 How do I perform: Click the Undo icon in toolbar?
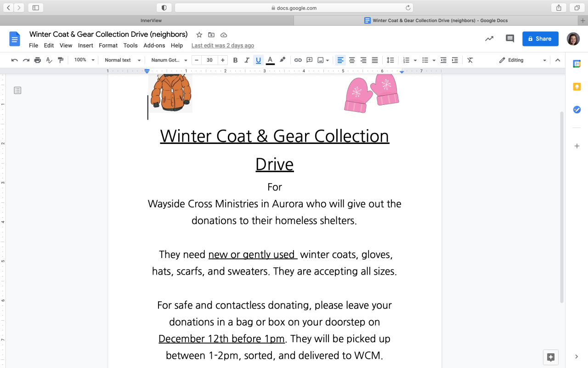[15, 60]
